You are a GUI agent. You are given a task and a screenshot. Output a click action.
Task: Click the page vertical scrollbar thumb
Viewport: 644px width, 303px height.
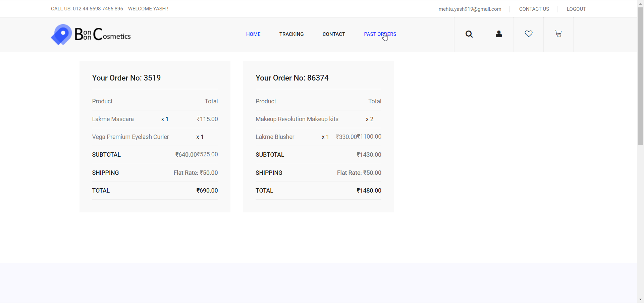640,76
